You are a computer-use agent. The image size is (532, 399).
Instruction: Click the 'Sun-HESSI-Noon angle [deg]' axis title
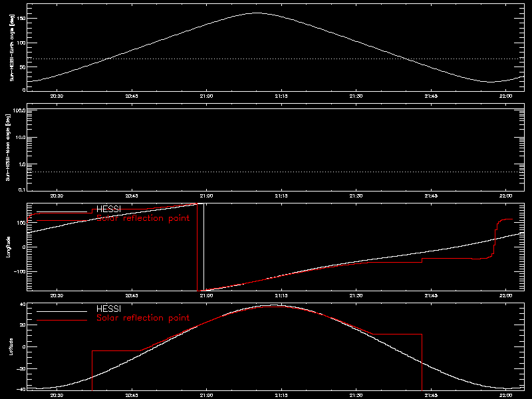coord(8,147)
